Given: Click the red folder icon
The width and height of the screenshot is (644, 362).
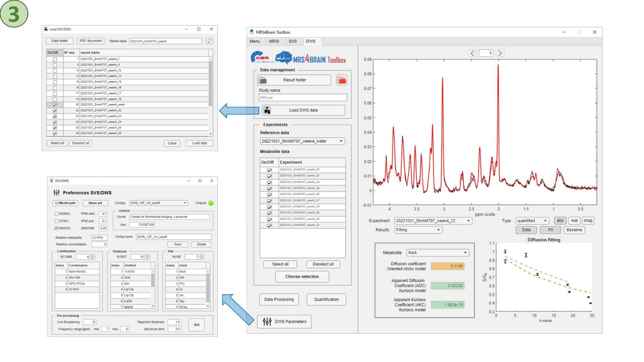Looking at the screenshot, I should 341,80.
